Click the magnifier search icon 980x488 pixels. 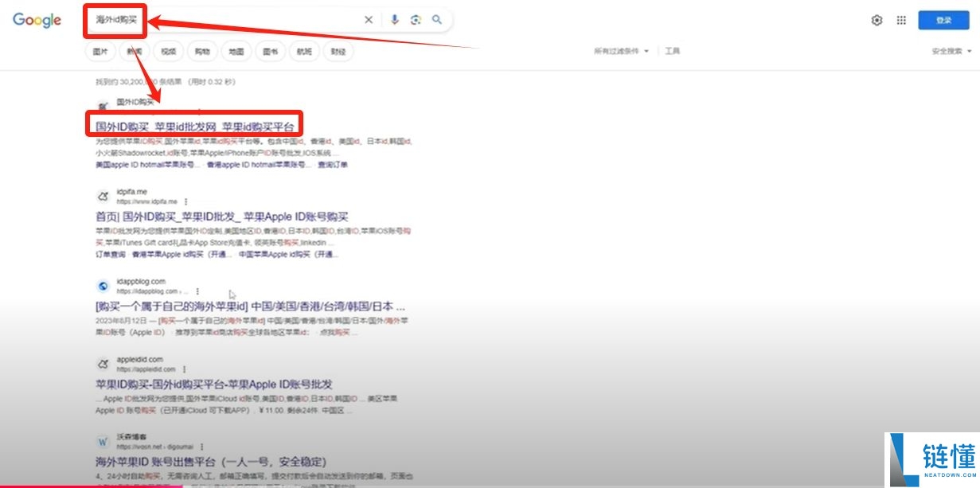coord(437,20)
